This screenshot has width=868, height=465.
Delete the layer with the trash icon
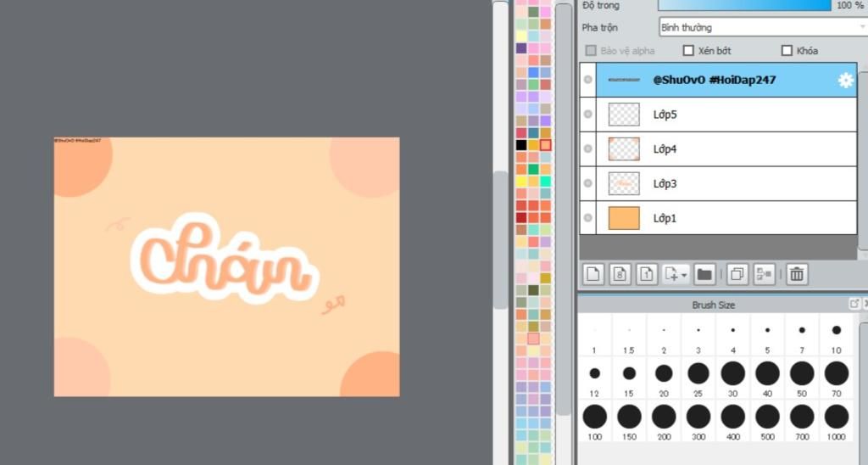click(797, 274)
